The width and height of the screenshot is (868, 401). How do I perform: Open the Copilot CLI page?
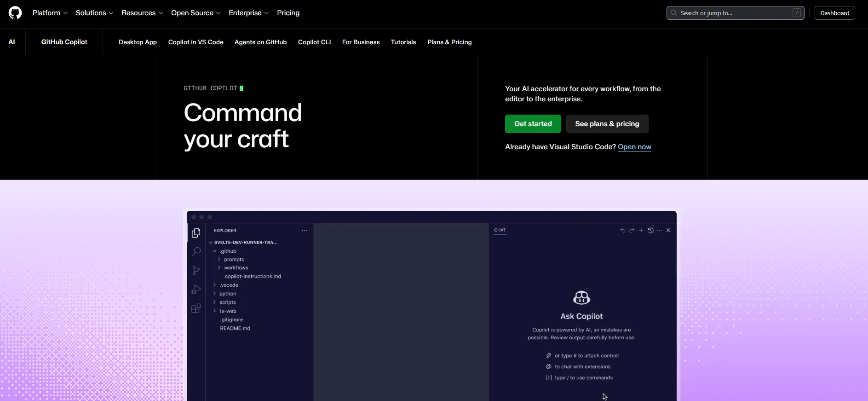(315, 42)
